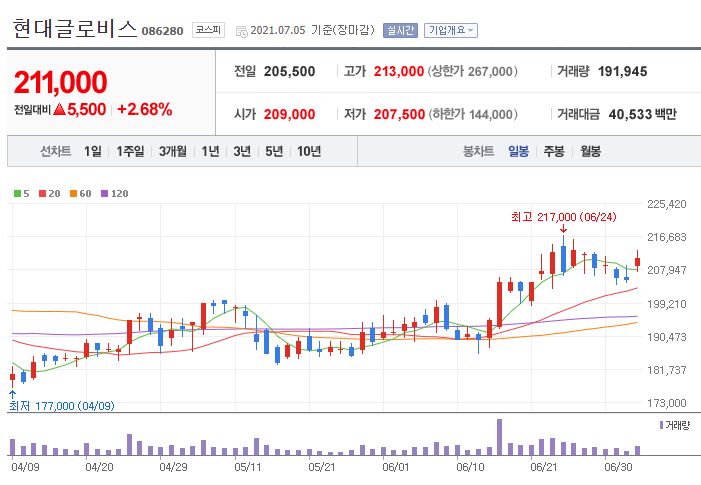Click the 최고 217,000 (06/24) high marker
Screen dimensions: 701x485
[x=563, y=217]
